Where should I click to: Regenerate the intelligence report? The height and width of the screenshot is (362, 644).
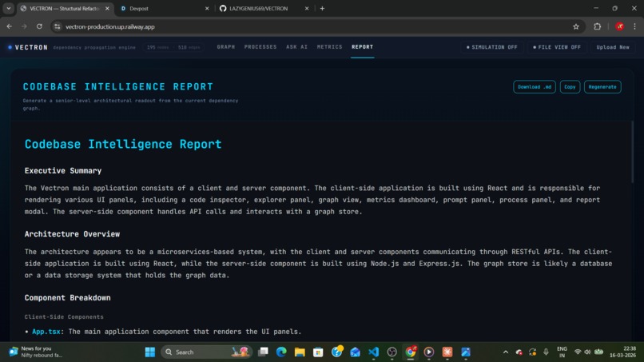[602, 86]
